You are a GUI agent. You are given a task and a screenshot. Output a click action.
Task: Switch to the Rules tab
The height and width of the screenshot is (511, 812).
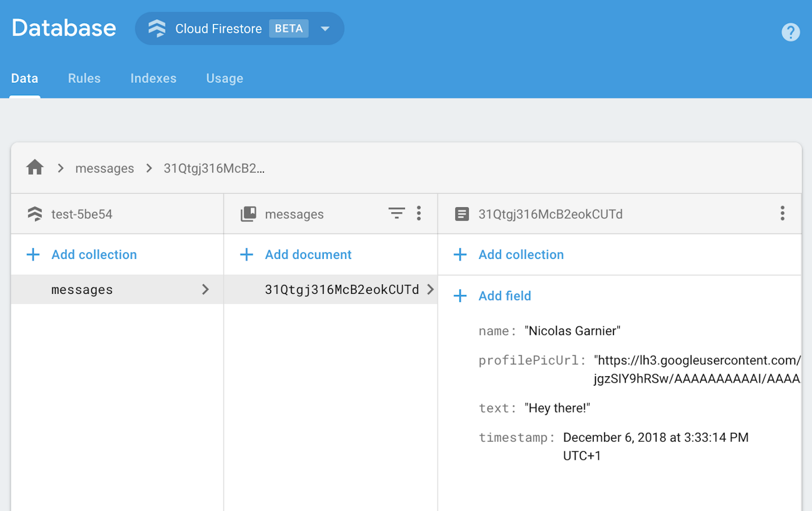coord(84,78)
